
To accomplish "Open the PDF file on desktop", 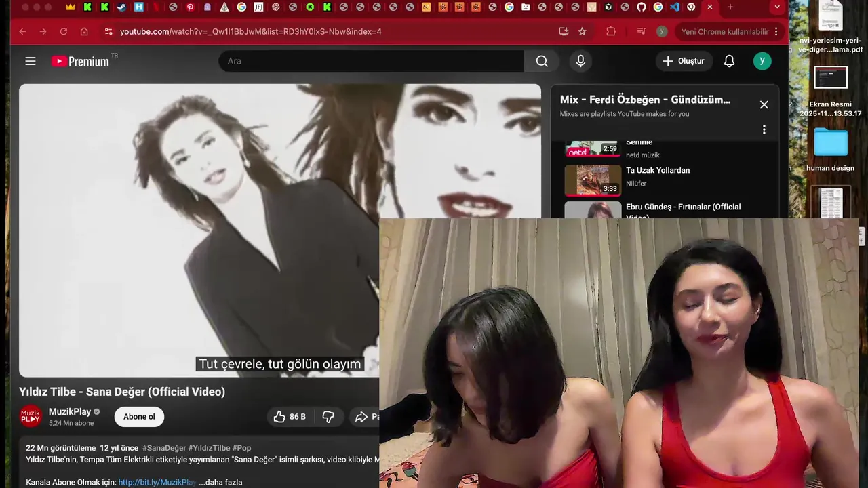I will (x=831, y=27).
